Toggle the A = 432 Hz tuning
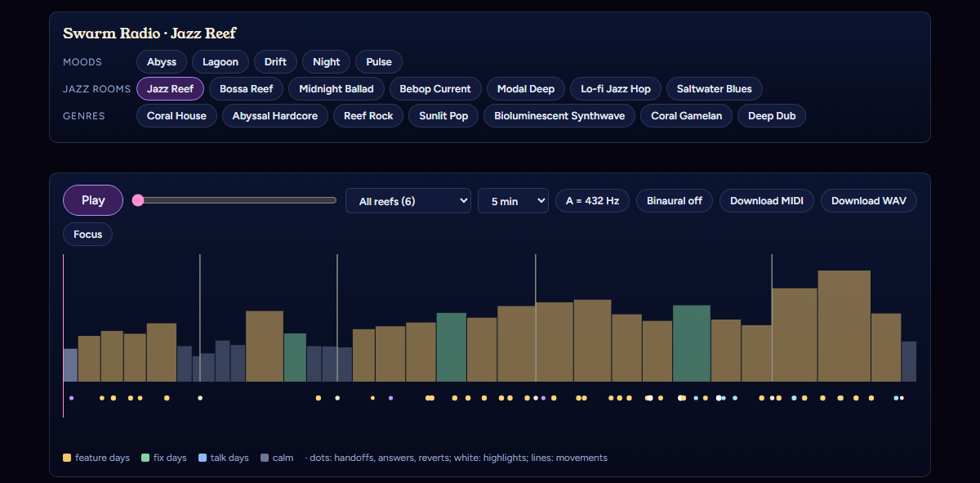This screenshot has height=483, width=980. coord(592,201)
